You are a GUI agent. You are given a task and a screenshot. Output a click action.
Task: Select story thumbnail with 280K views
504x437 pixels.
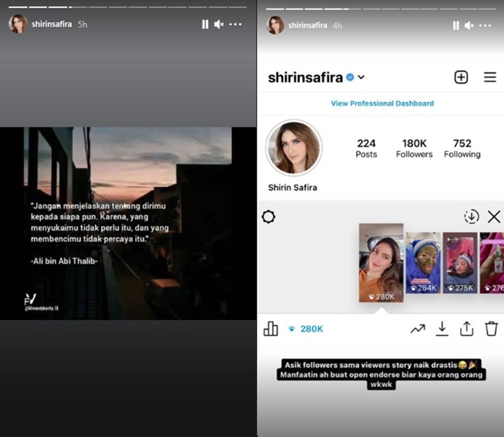pos(381,263)
